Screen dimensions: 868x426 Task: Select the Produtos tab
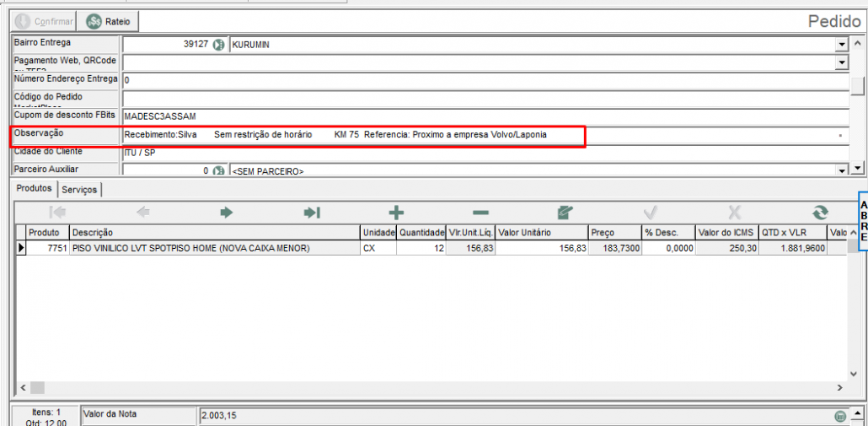[35, 189]
